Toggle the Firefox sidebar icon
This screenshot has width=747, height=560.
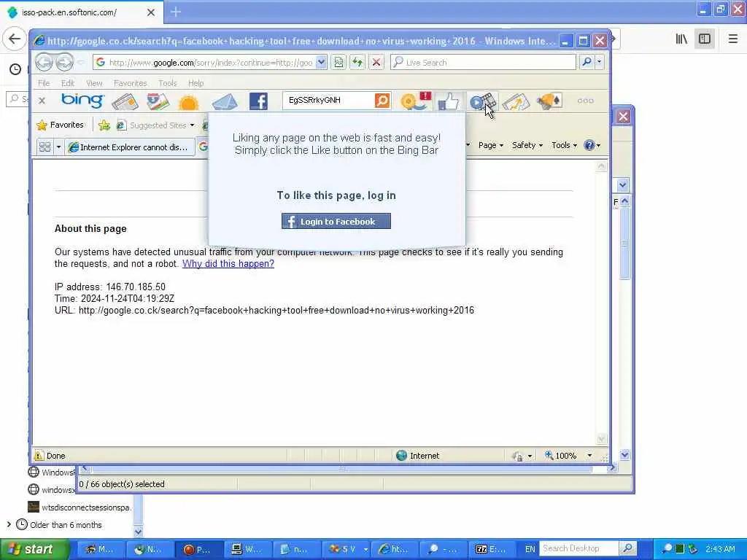[705, 39]
